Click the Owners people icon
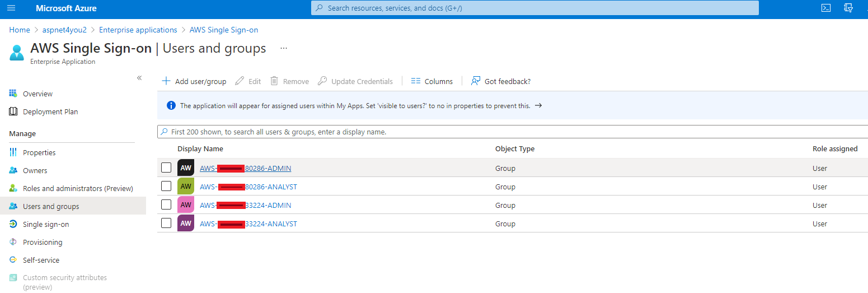868x293 pixels. point(13,170)
